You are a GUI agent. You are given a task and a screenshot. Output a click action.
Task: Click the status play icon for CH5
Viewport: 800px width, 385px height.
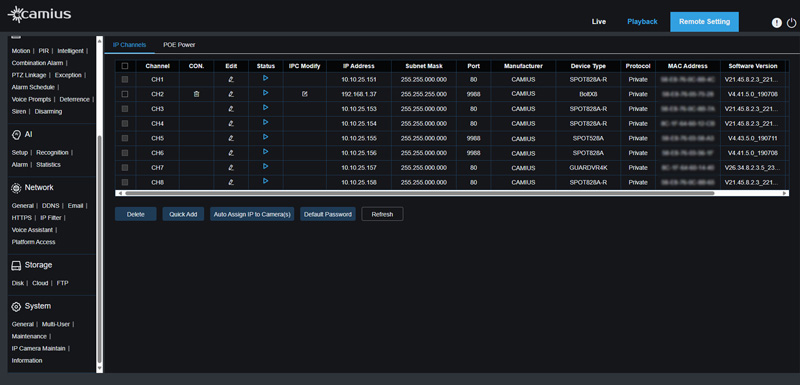[265, 137]
